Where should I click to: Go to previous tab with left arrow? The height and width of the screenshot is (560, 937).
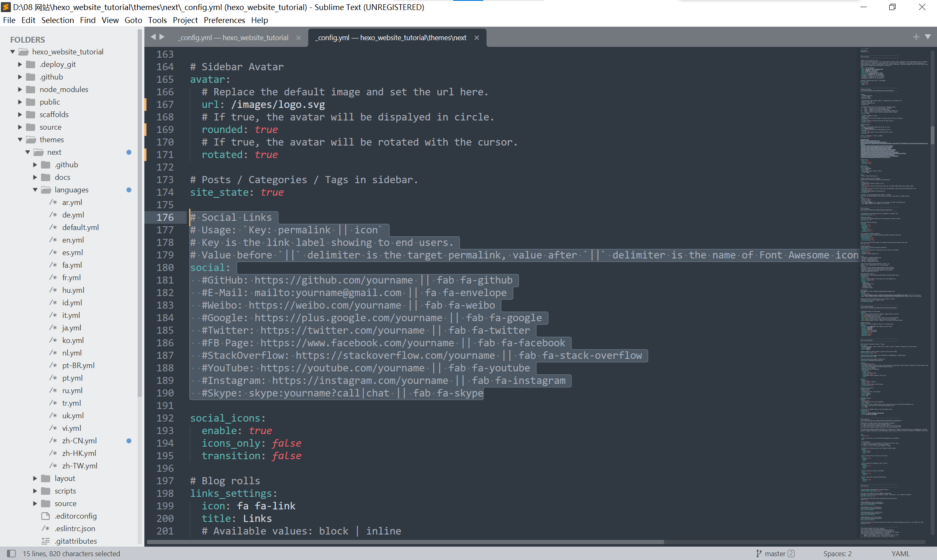pyautogui.click(x=153, y=37)
